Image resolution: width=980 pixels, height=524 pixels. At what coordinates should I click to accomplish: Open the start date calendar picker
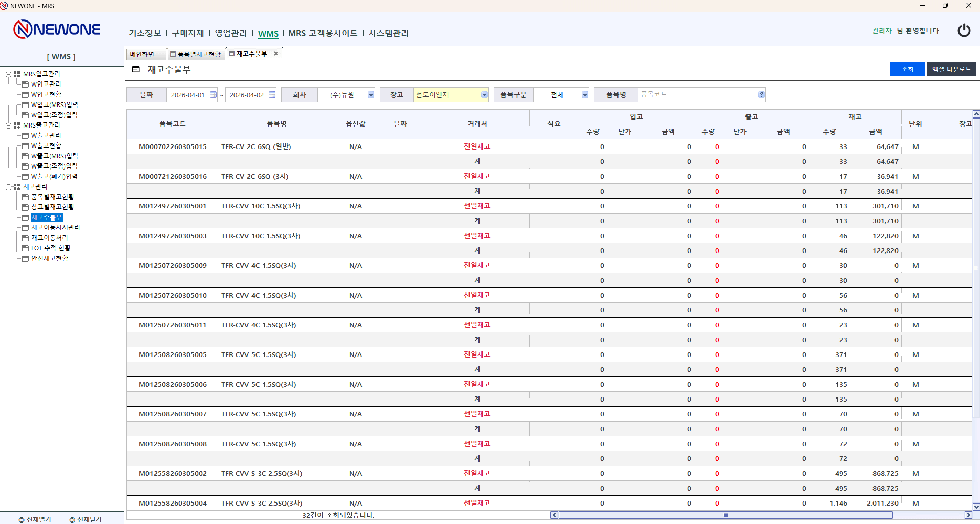(214, 95)
